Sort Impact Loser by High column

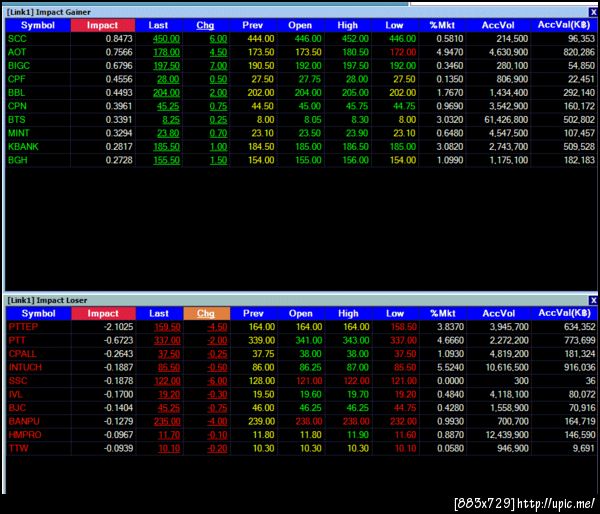click(x=348, y=313)
